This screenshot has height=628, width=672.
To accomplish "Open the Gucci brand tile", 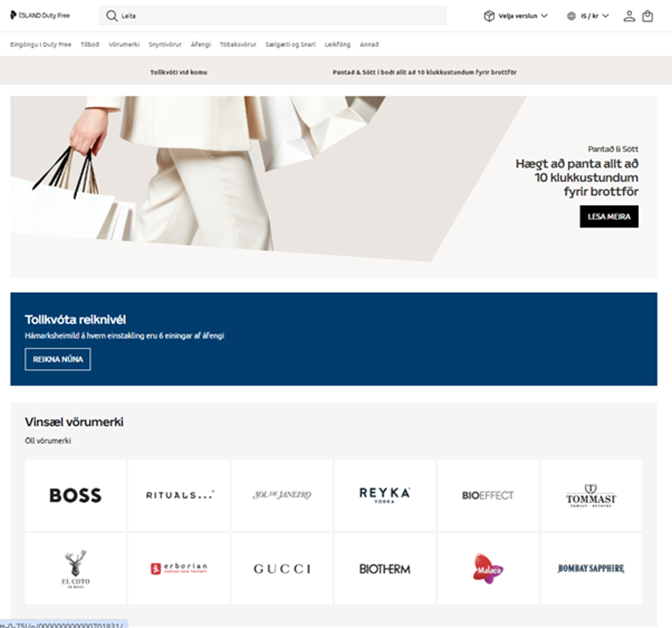I will tap(282, 569).
